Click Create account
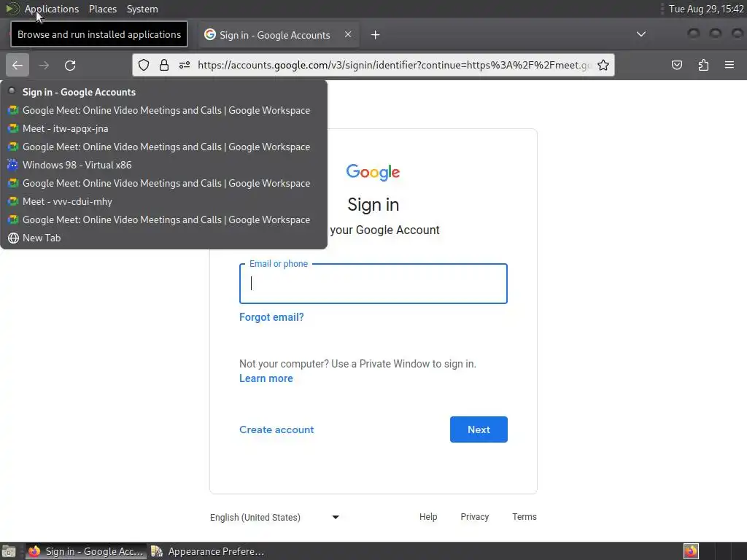The image size is (747, 560). click(x=276, y=429)
